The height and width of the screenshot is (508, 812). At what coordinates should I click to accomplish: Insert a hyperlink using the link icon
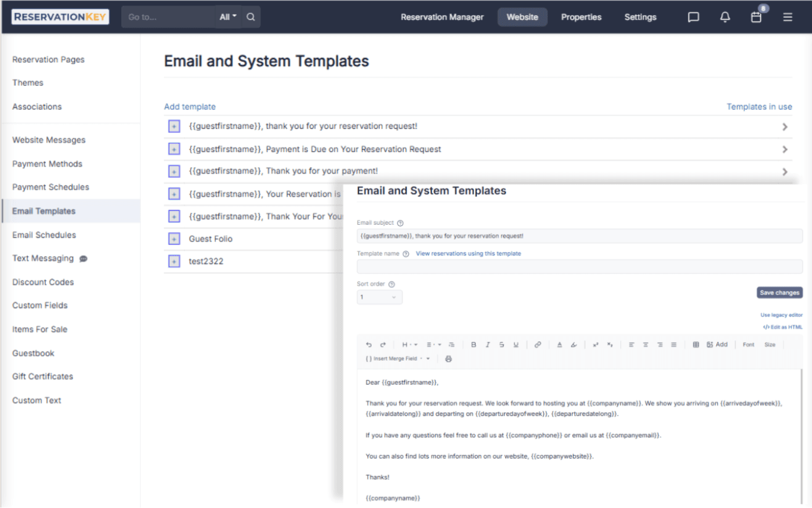click(538, 344)
